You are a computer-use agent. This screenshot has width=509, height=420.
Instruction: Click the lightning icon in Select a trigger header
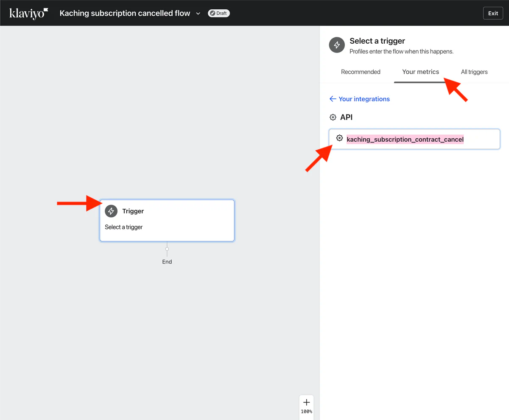click(337, 45)
